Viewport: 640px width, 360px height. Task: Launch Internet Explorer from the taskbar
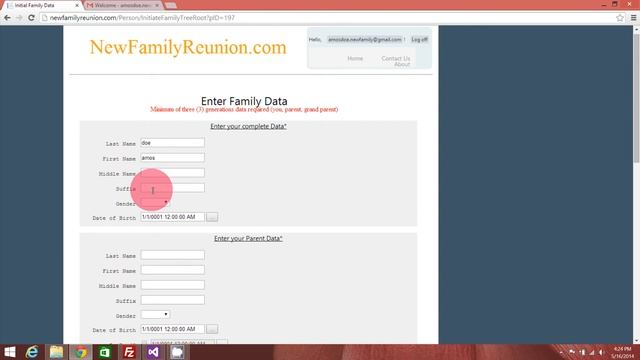32,352
